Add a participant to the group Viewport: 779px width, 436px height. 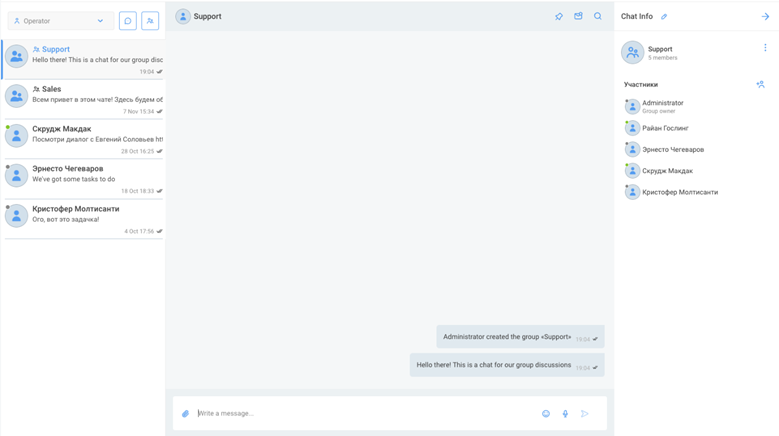click(x=760, y=84)
